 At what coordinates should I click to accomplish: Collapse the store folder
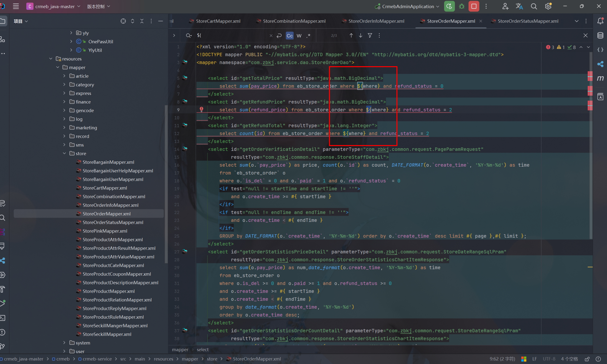point(65,153)
